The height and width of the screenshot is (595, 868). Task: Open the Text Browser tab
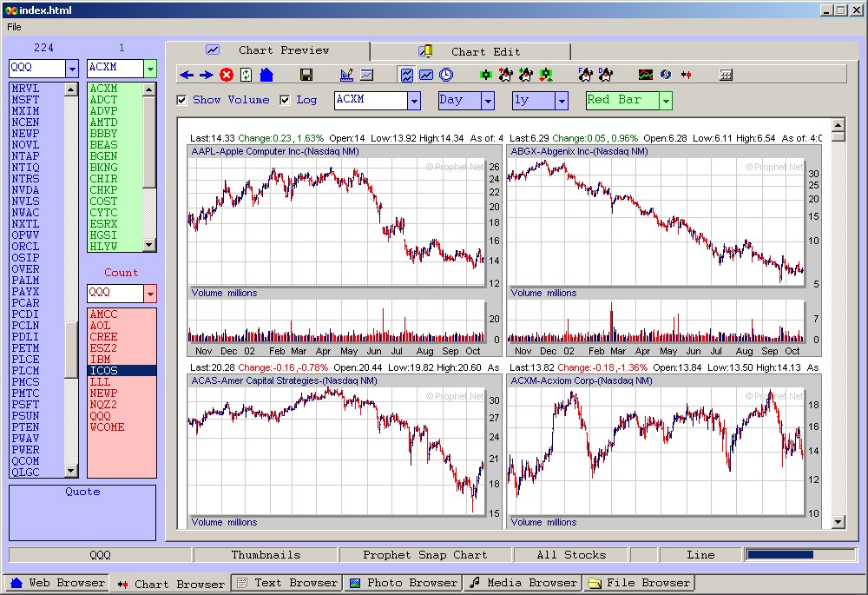pyautogui.click(x=286, y=583)
